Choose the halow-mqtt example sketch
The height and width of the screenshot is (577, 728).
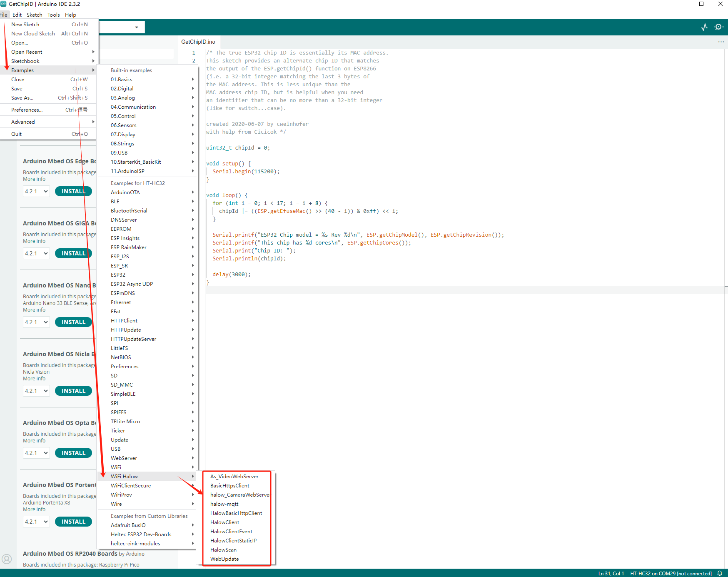(224, 504)
